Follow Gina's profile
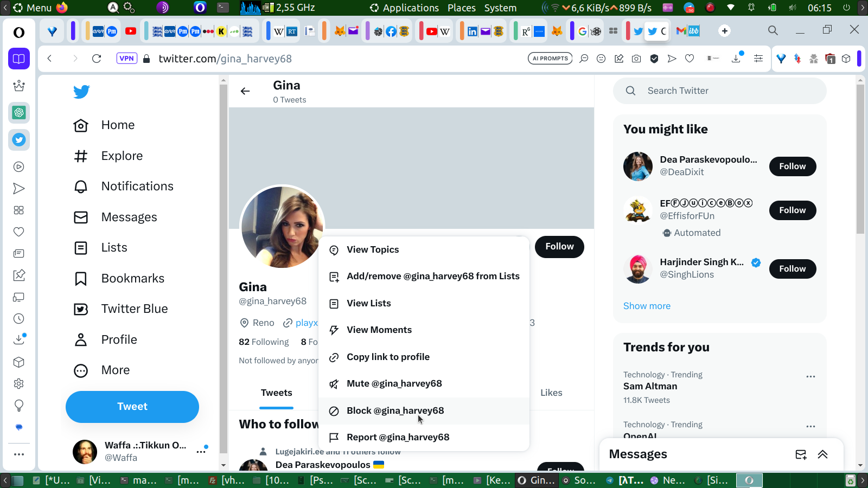 (559, 247)
